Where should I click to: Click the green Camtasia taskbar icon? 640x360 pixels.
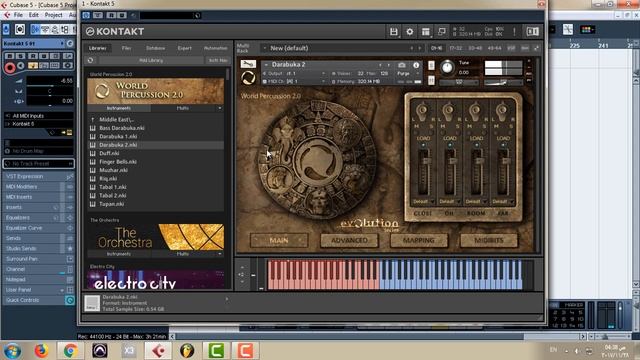tap(216, 351)
